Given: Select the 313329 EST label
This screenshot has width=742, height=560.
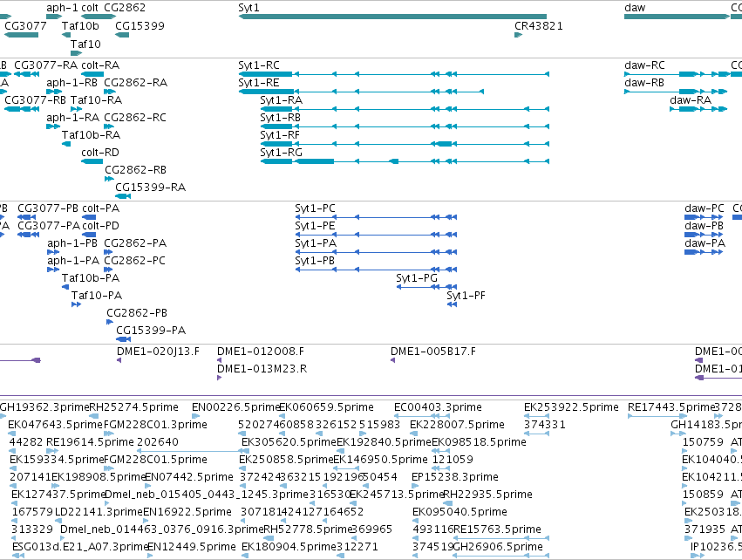Looking at the screenshot, I should pyautogui.click(x=32, y=529).
